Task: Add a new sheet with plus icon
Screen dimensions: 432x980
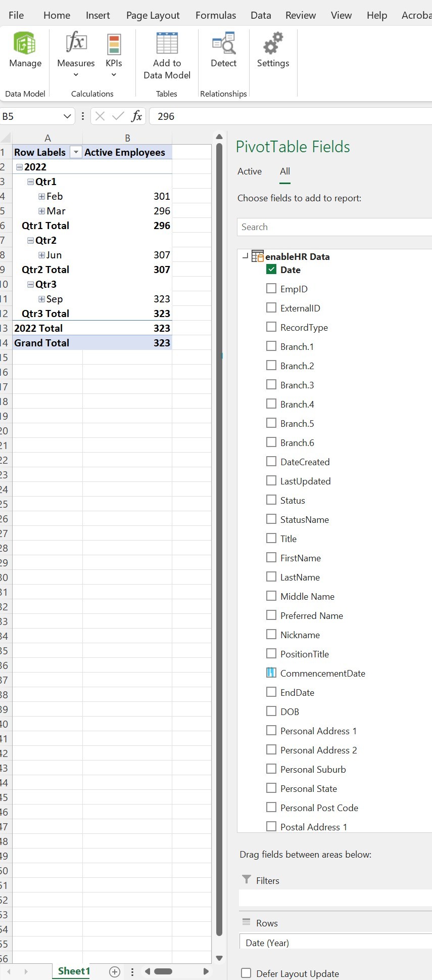Action: [x=115, y=971]
